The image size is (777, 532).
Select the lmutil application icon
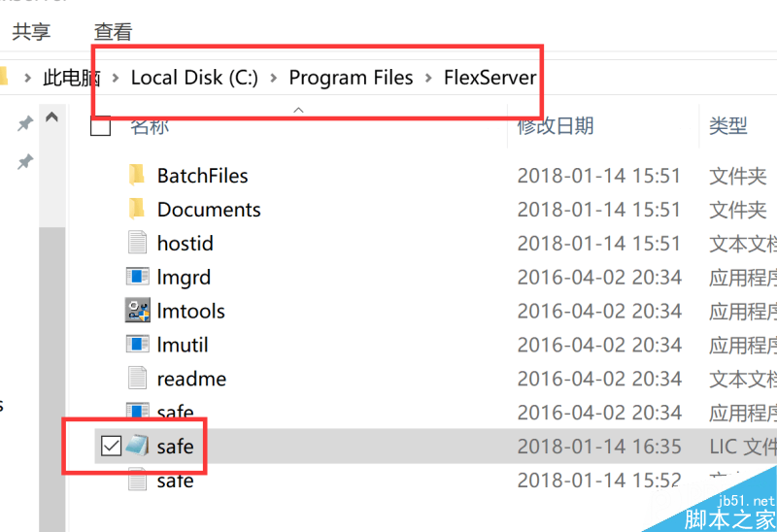[x=137, y=345]
